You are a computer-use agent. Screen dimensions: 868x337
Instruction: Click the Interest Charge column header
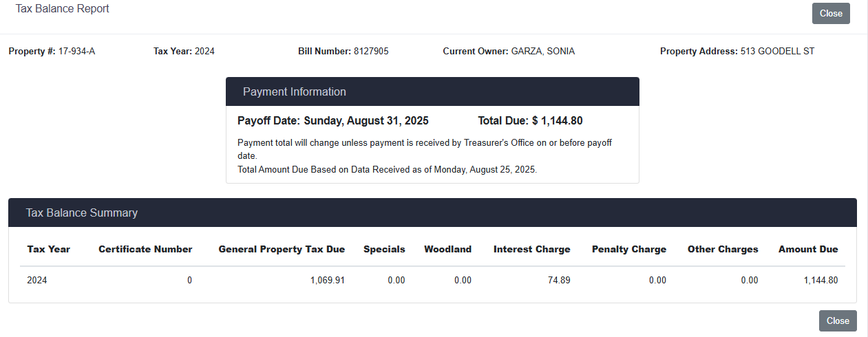(531, 250)
